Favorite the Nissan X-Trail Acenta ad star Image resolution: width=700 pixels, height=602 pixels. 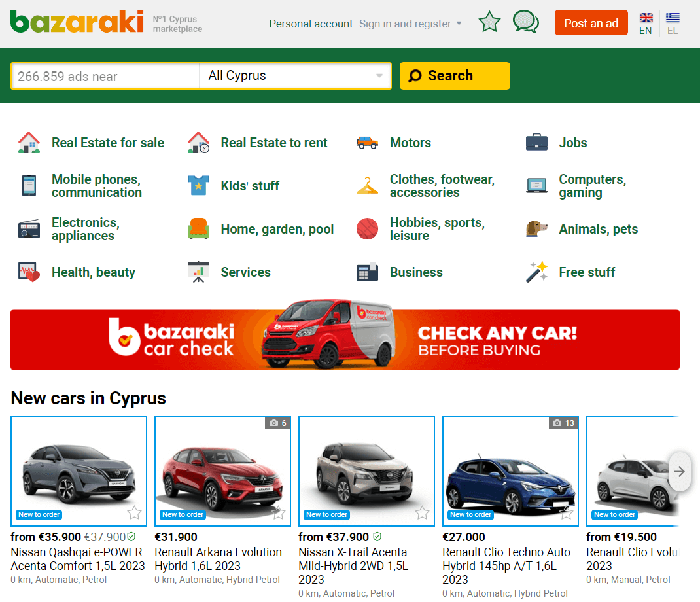[423, 513]
